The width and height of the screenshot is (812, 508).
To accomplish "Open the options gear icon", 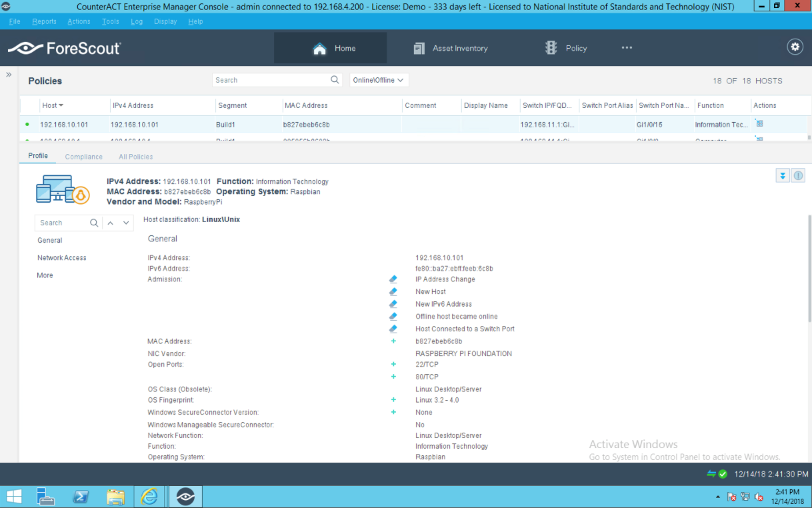I will (795, 47).
